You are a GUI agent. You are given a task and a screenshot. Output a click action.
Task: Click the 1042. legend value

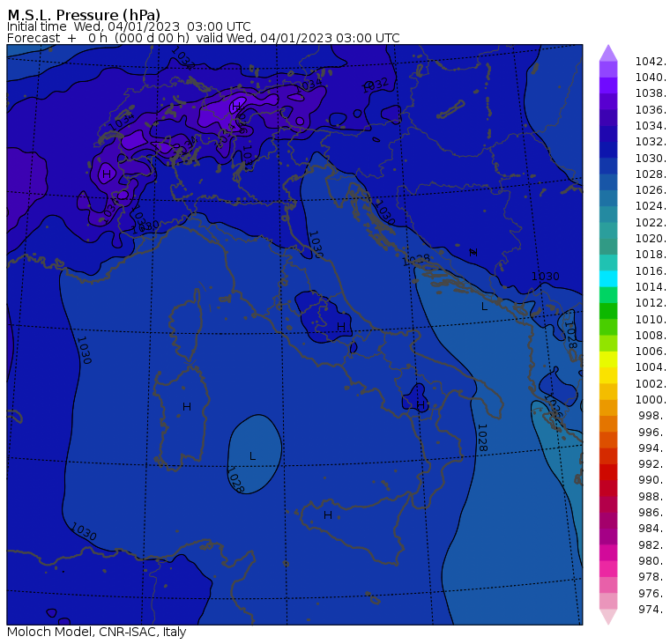pos(651,62)
